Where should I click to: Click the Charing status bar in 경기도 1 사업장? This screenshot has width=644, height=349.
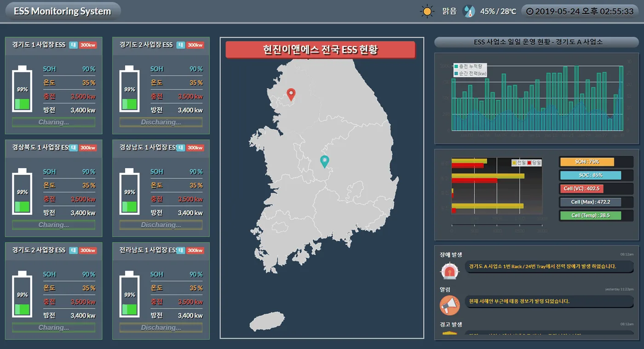point(54,122)
